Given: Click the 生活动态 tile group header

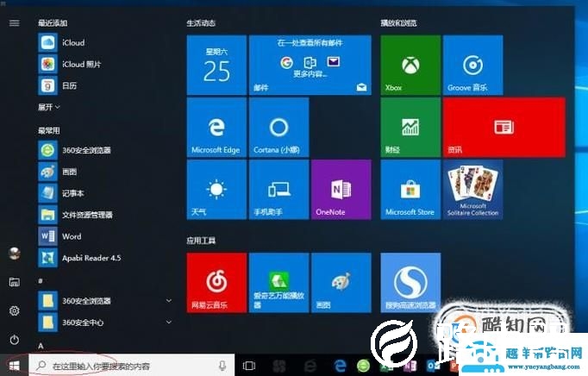Looking at the screenshot, I should tap(201, 23).
